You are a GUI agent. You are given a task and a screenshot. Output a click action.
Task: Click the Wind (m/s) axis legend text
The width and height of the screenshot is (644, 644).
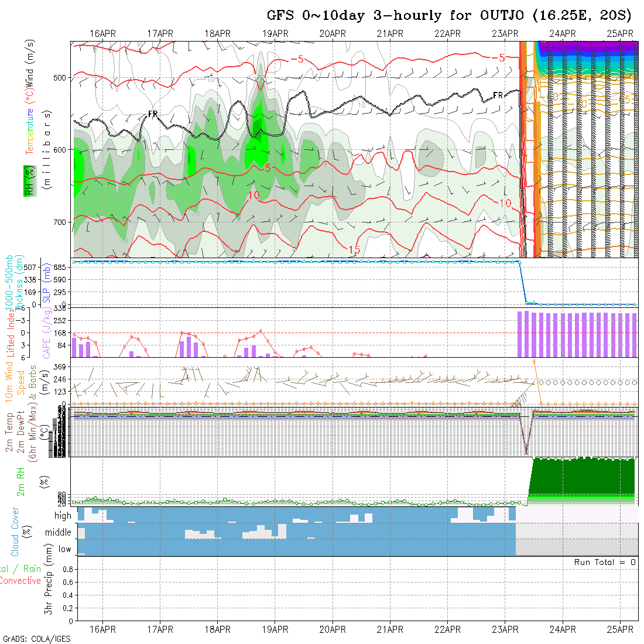click(30, 63)
